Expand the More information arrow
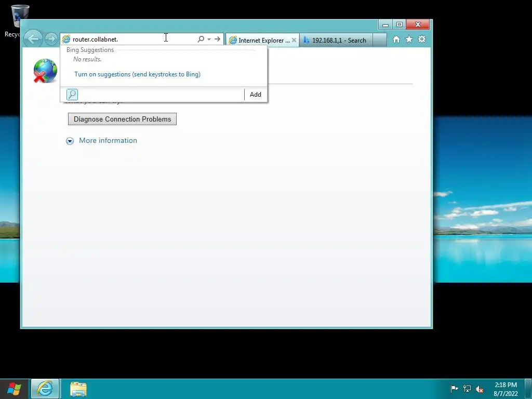The image size is (532, 399). (x=70, y=141)
